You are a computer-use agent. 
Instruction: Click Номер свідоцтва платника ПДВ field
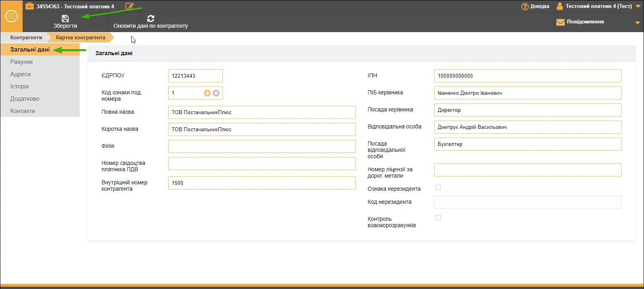262,163
